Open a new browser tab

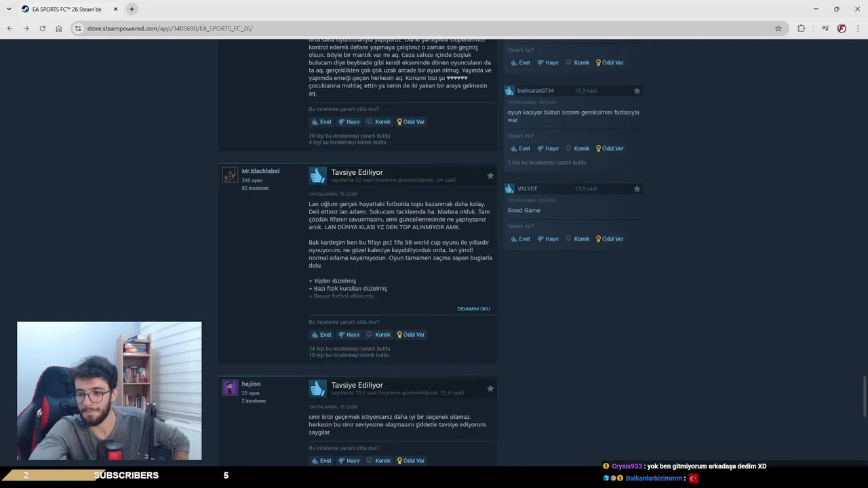pyautogui.click(x=132, y=9)
